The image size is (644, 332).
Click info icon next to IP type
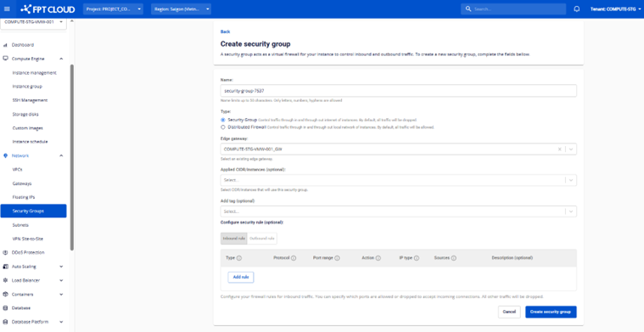pyautogui.click(x=417, y=258)
